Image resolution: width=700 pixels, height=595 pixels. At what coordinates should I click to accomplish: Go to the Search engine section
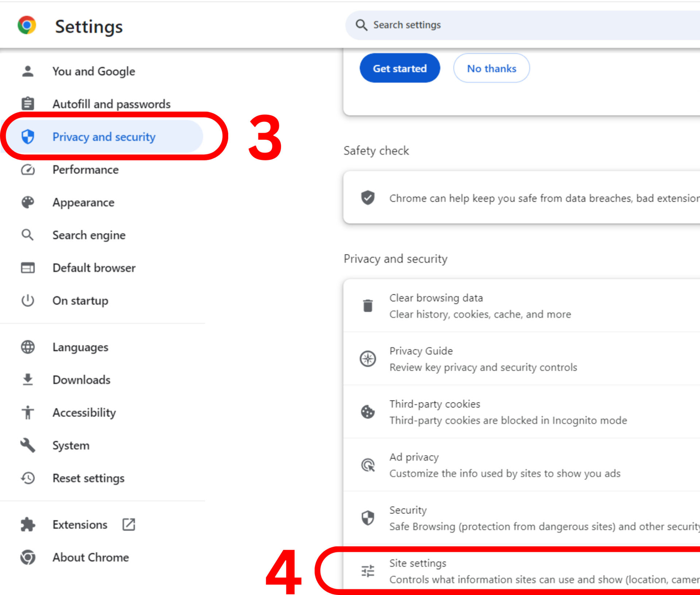(89, 235)
